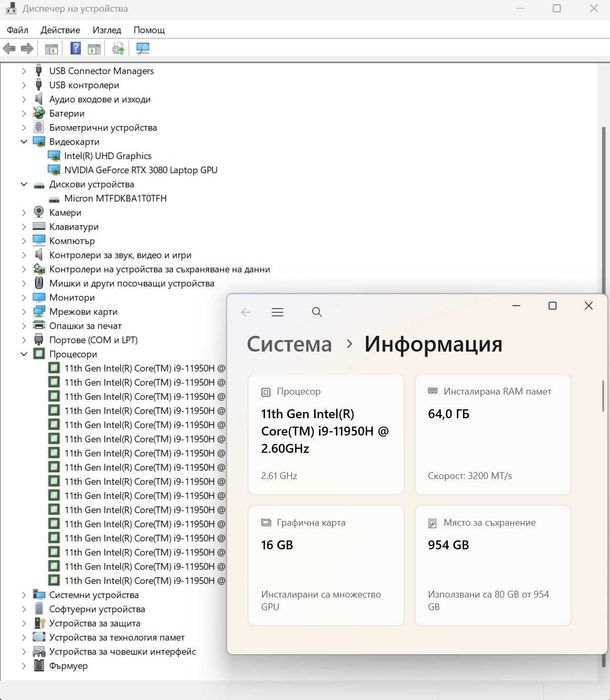Minimize the Settings window
The width and height of the screenshot is (610, 700).
516,306
